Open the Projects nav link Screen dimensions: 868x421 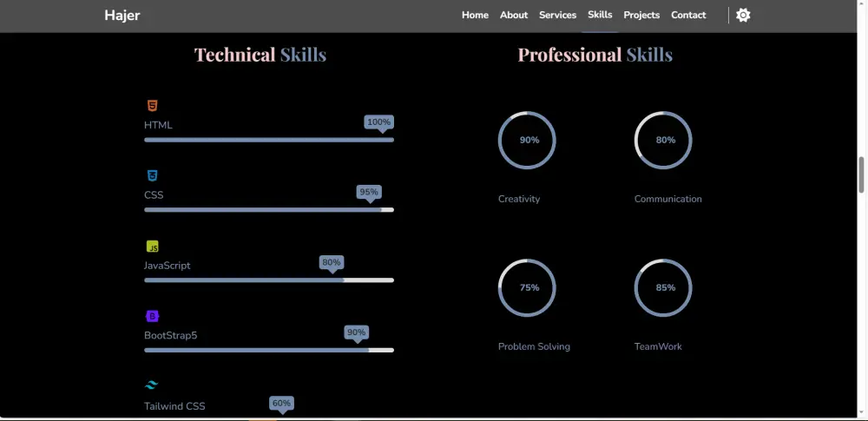tap(641, 15)
